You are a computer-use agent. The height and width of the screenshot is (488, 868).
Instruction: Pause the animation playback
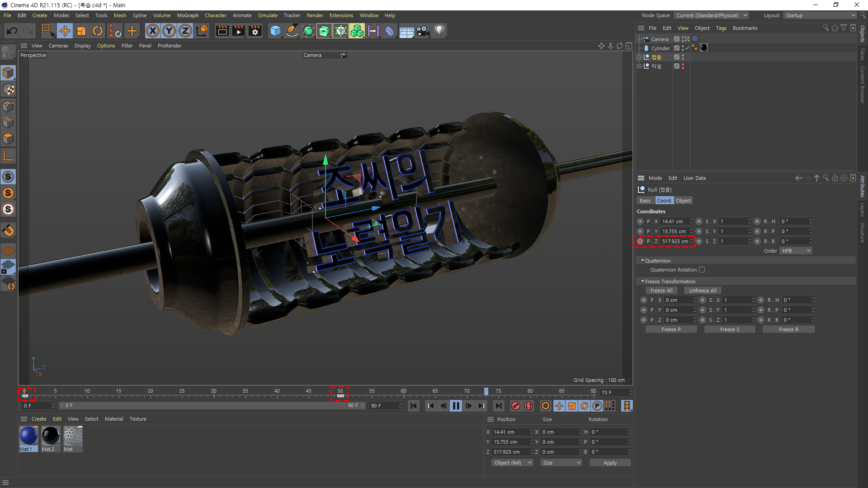456,406
